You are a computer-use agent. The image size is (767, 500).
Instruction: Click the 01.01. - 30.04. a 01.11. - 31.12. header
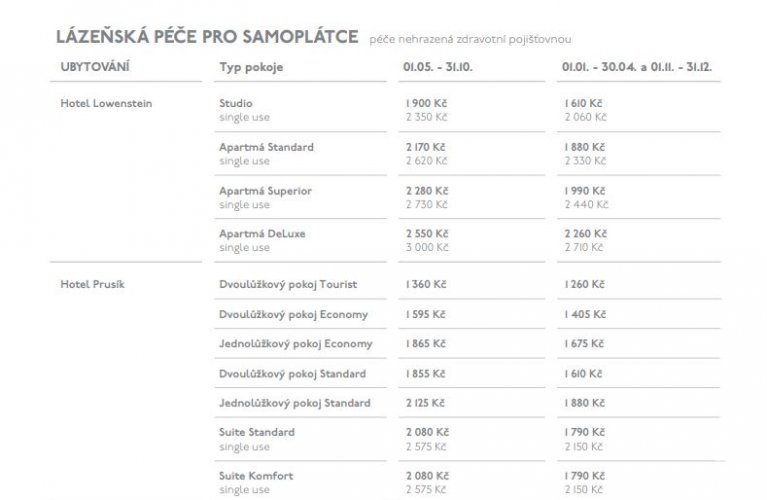(637, 67)
